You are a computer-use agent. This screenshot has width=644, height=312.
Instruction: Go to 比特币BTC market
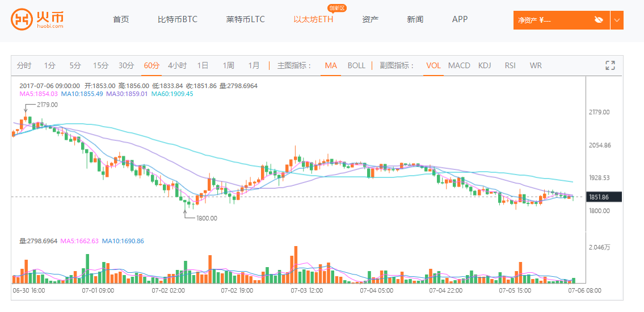pos(178,19)
